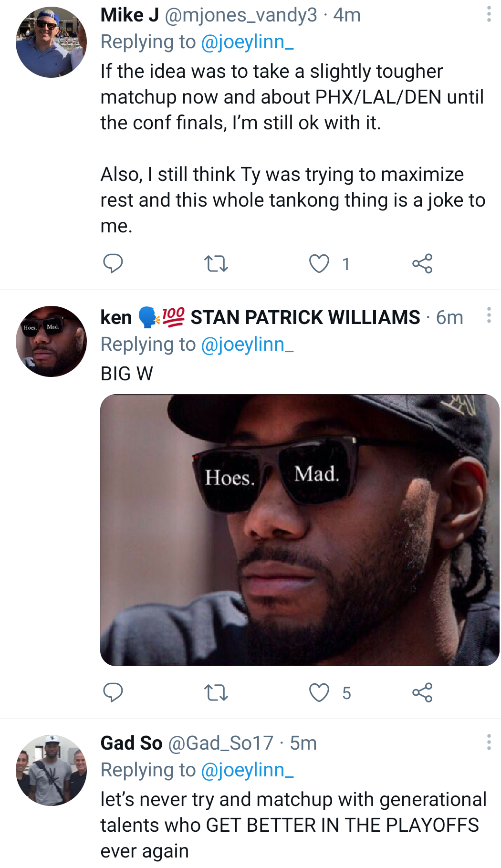
Task: Like ken's BIG W tweet
Action: click(x=319, y=692)
